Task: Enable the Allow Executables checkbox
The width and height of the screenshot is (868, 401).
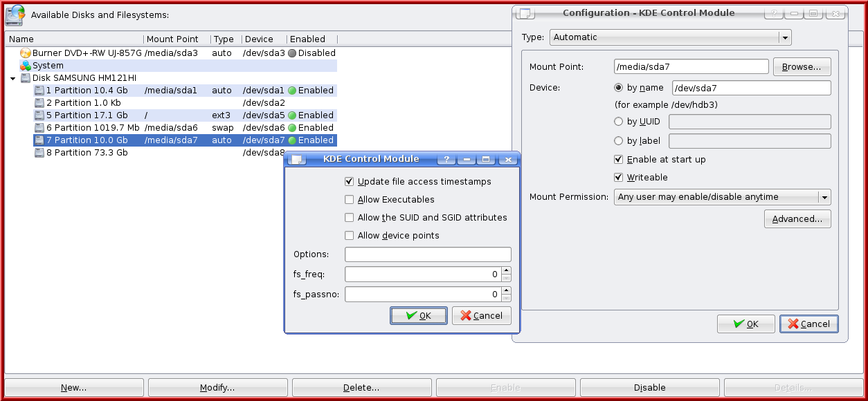Action: point(350,200)
